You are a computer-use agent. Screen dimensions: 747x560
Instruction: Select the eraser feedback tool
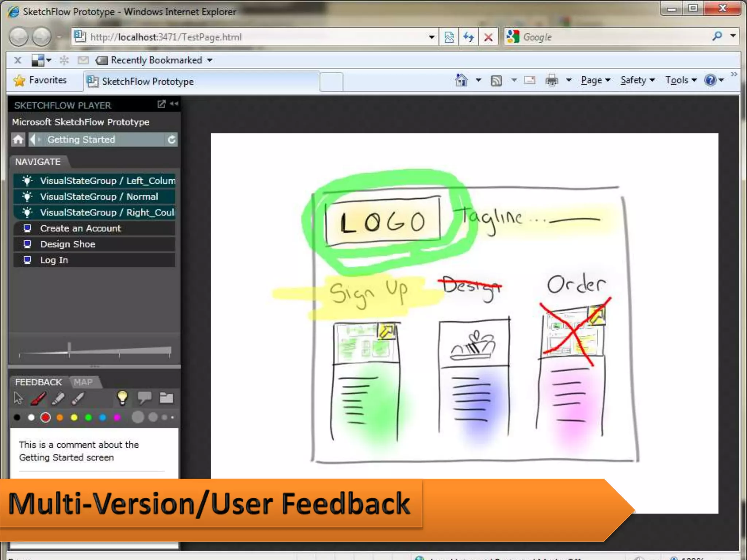click(x=78, y=398)
